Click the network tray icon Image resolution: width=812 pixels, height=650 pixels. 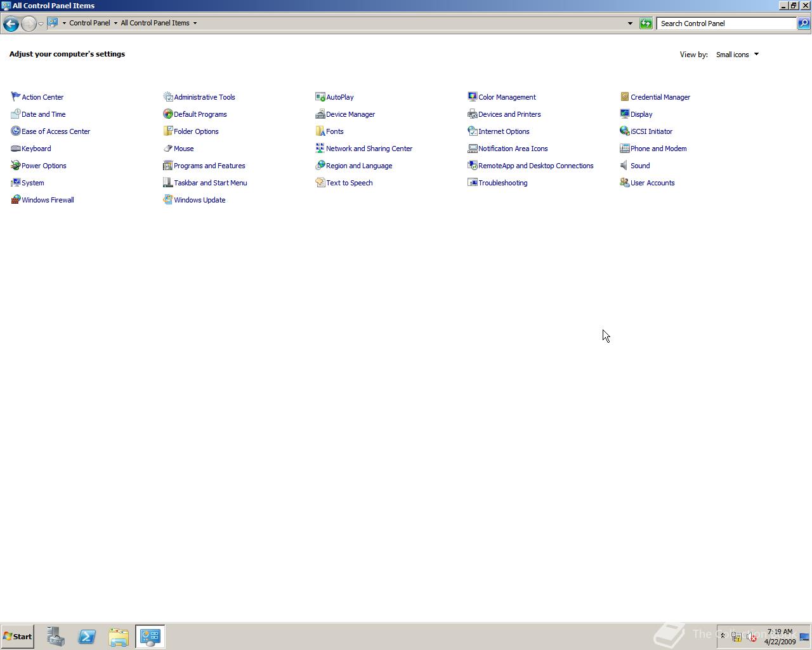coord(737,637)
